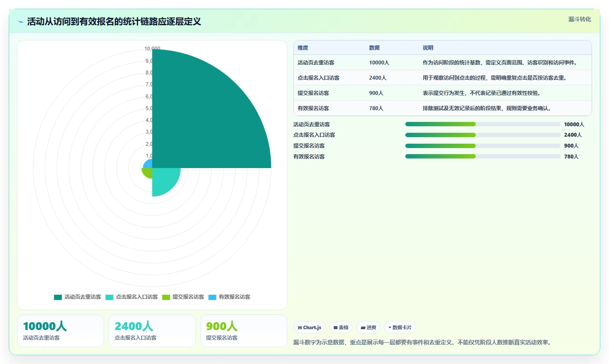Select the Chart.js chip
609x364 pixels.
click(310, 327)
